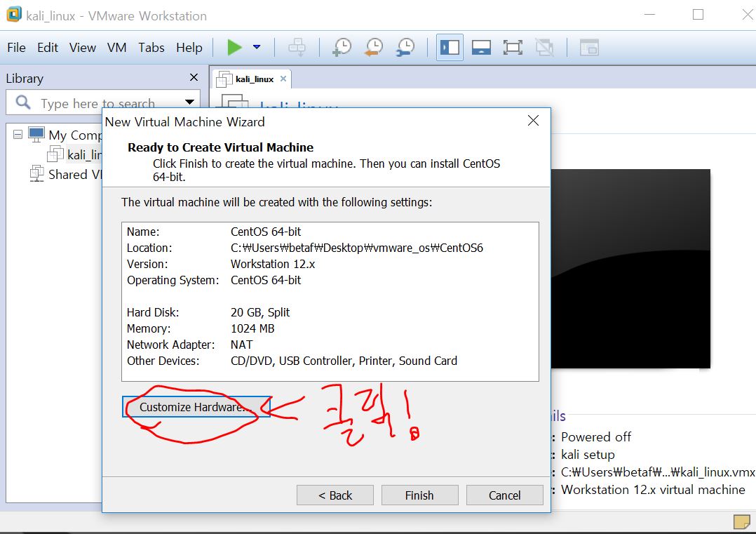
Task: Click the search magnifier icon in Library
Action: 22,102
